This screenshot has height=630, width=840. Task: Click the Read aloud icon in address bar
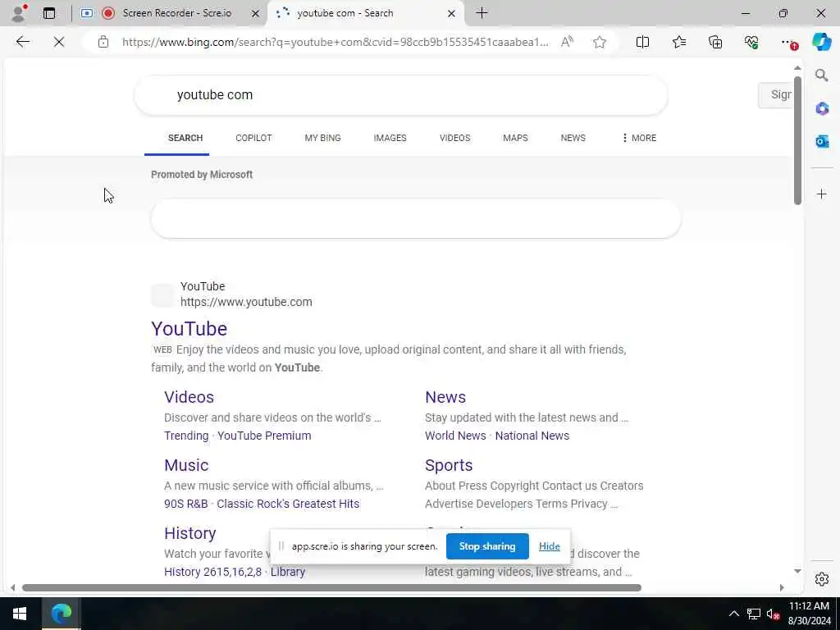pos(567,42)
